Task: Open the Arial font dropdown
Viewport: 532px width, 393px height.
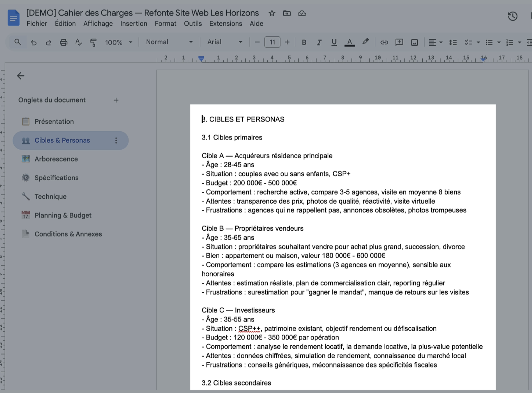Action: pos(225,42)
